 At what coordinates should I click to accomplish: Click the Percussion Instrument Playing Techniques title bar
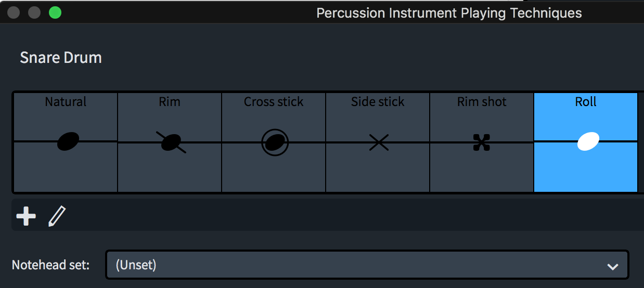(x=449, y=13)
